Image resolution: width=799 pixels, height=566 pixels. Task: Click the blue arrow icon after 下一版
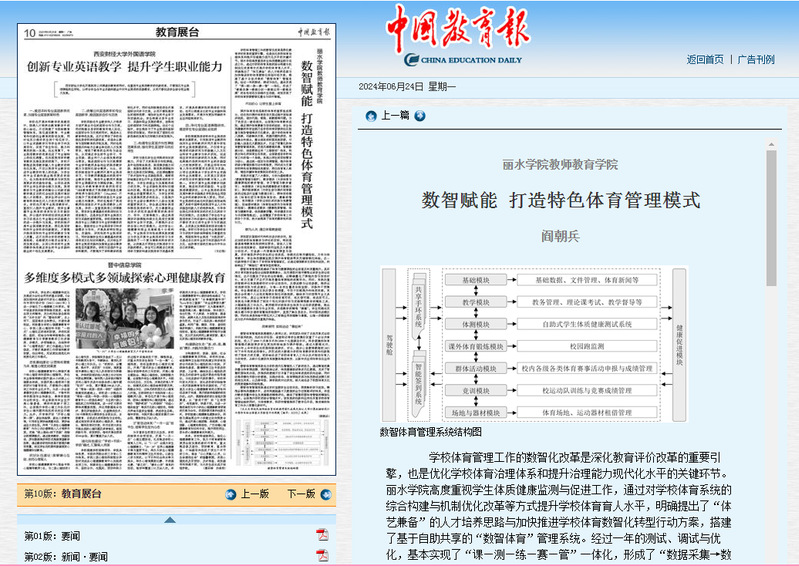[326, 494]
